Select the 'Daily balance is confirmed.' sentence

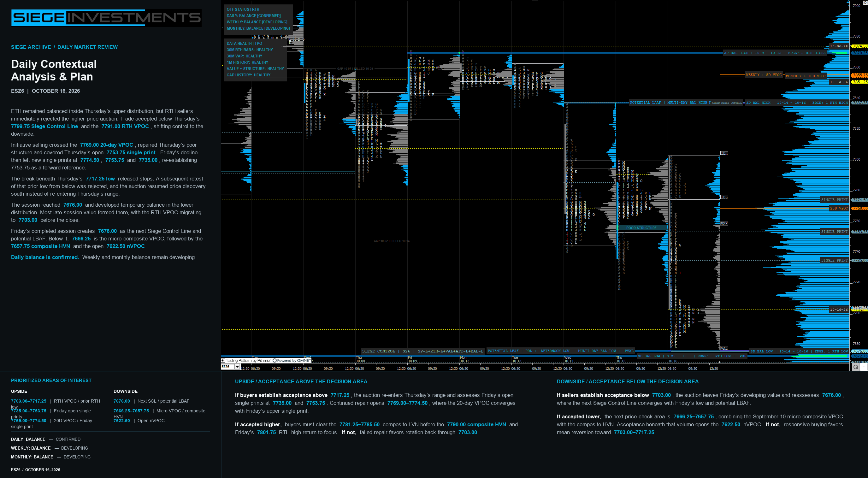coord(45,257)
